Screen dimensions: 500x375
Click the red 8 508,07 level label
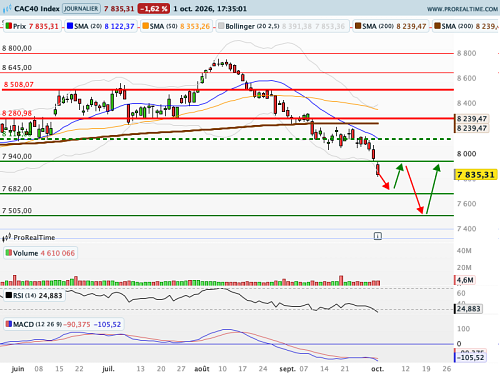coord(18,85)
